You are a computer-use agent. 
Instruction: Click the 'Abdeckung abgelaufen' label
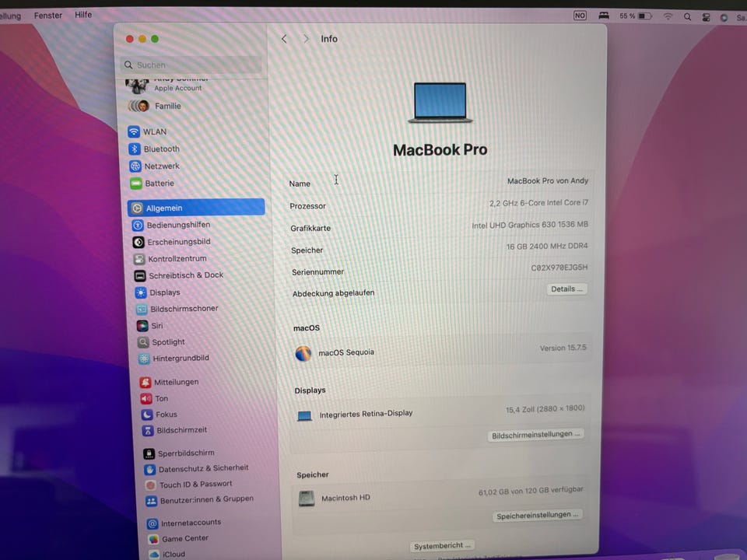click(x=334, y=293)
